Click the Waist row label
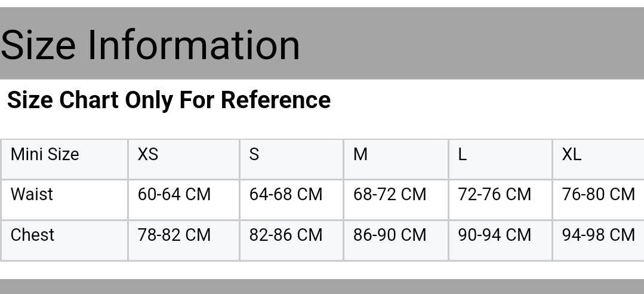This screenshot has height=294, width=644. coord(32,195)
